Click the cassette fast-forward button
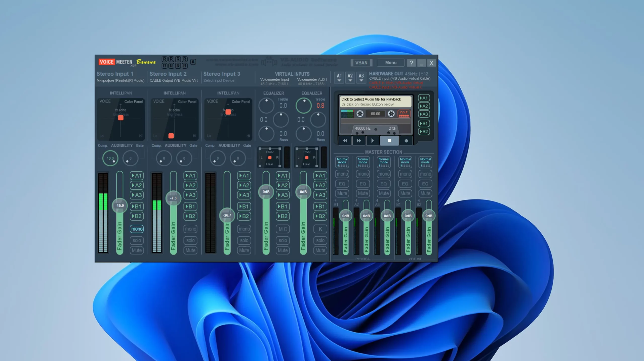Image resolution: width=644 pixels, height=361 pixels. coord(359,141)
